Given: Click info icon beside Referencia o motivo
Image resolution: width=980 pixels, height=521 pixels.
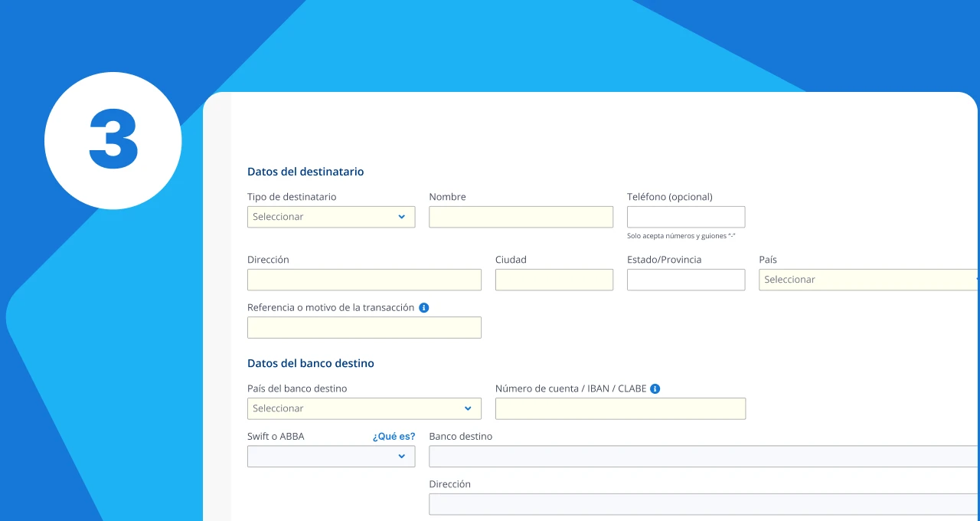Looking at the screenshot, I should click(424, 307).
